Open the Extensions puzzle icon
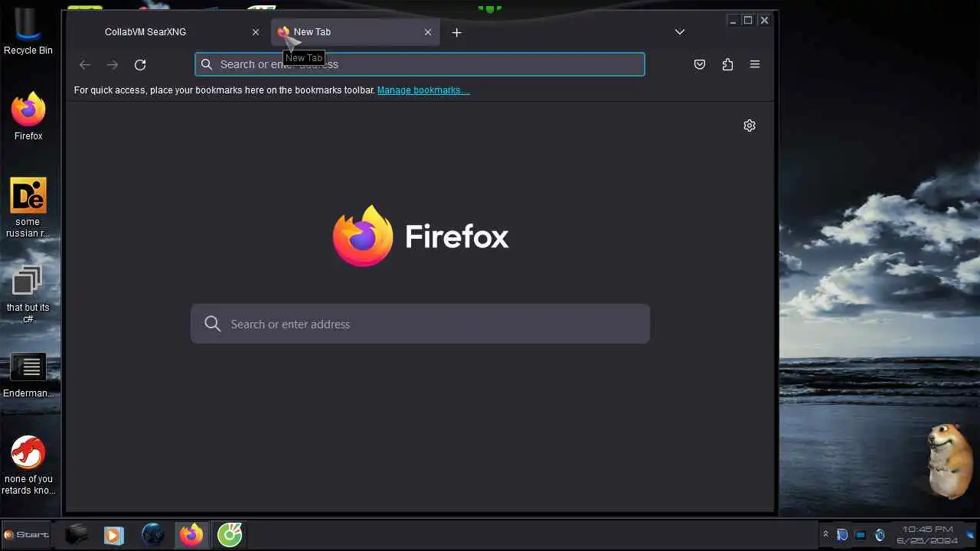Image resolution: width=980 pixels, height=551 pixels. [x=727, y=65]
